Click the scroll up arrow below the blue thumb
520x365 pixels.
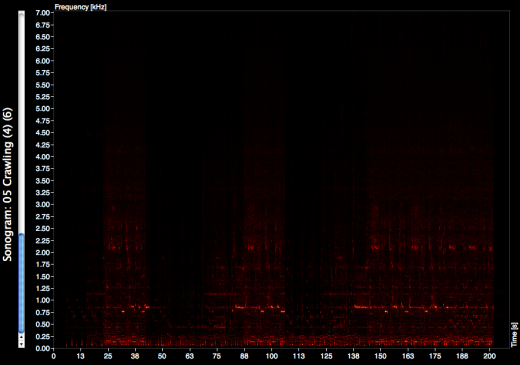pos(21,337)
